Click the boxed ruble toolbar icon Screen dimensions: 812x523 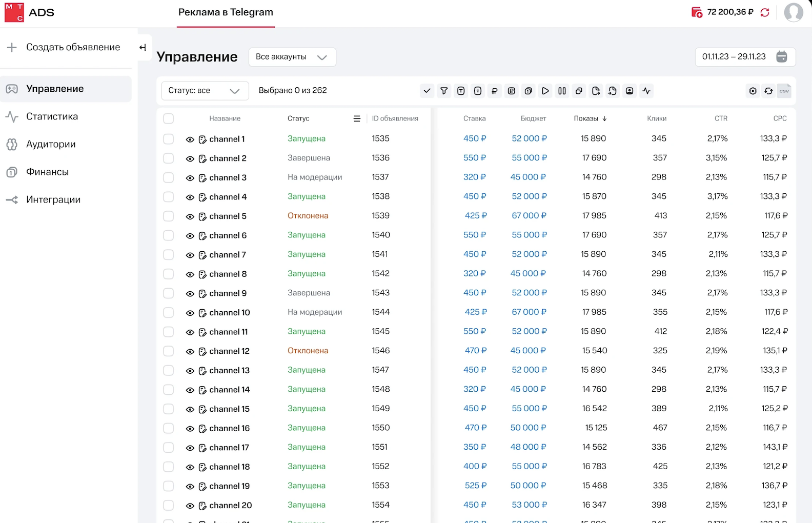[x=512, y=91]
